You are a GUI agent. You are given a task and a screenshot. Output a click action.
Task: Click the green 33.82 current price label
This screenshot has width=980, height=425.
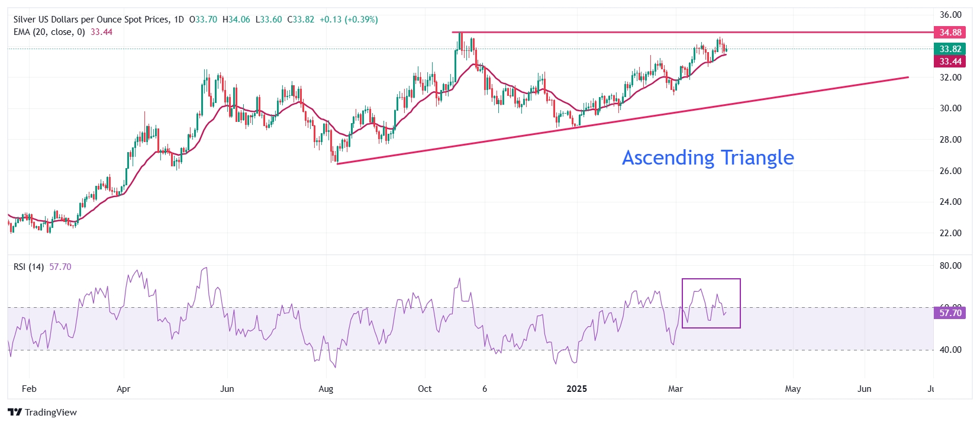tap(950, 49)
